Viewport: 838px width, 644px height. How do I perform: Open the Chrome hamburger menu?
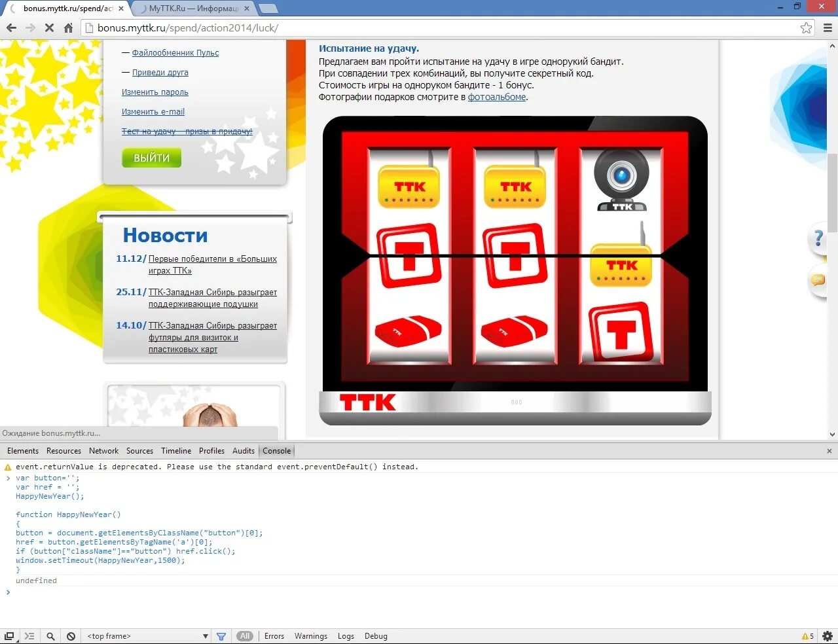[828, 27]
